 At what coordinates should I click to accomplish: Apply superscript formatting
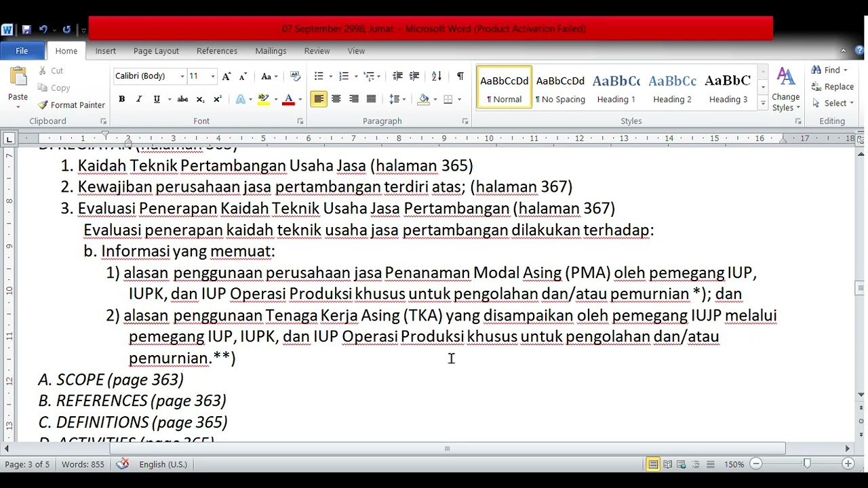click(217, 99)
